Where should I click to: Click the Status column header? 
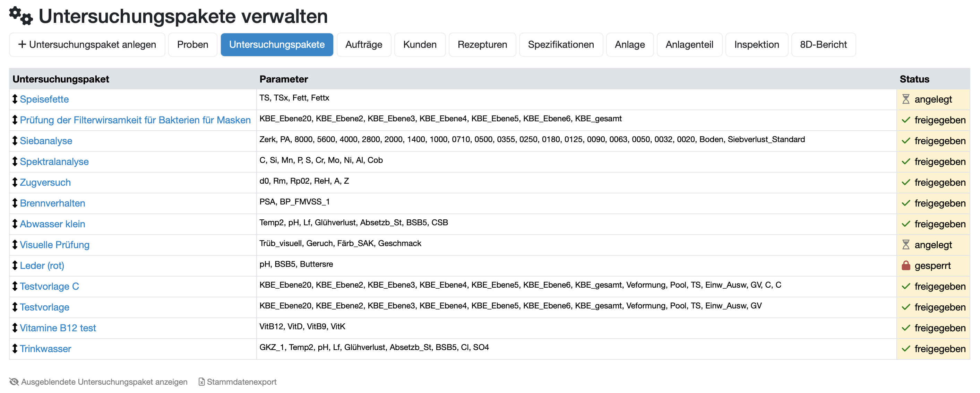coord(914,79)
